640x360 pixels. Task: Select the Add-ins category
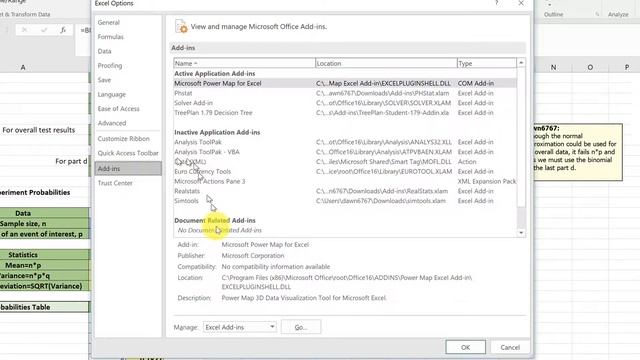coord(128,169)
